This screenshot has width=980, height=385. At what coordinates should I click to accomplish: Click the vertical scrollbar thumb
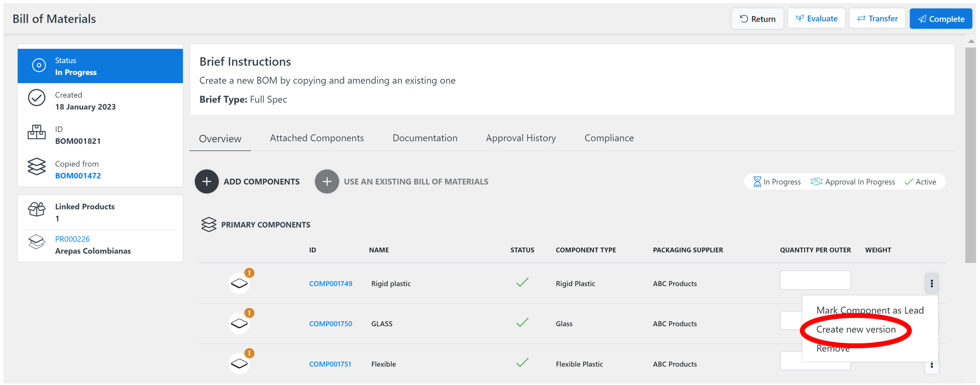pyautogui.click(x=970, y=155)
